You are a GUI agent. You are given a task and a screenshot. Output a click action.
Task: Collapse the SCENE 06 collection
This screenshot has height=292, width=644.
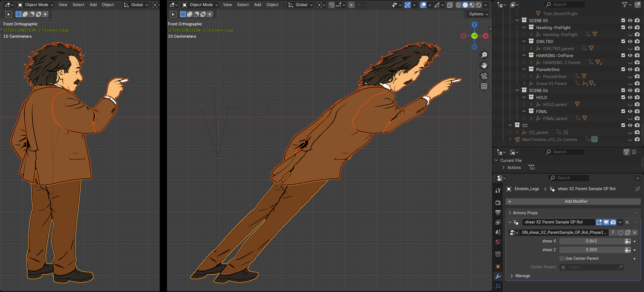[x=517, y=90]
